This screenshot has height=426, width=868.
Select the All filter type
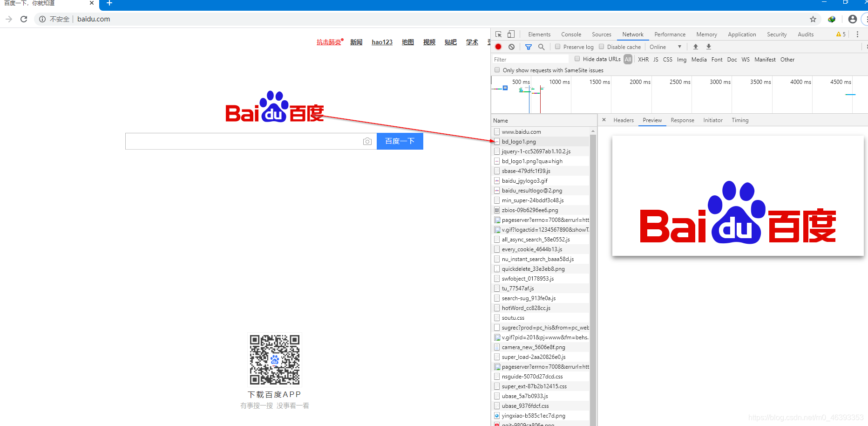[628, 59]
